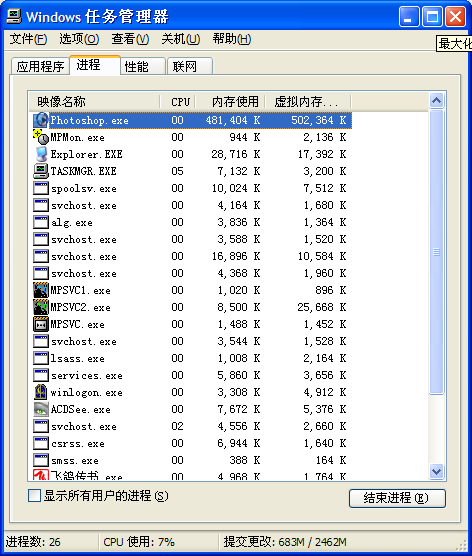Image resolution: width=472 pixels, height=556 pixels.
Task: Click the 388 K memory cell
Action: [245, 461]
